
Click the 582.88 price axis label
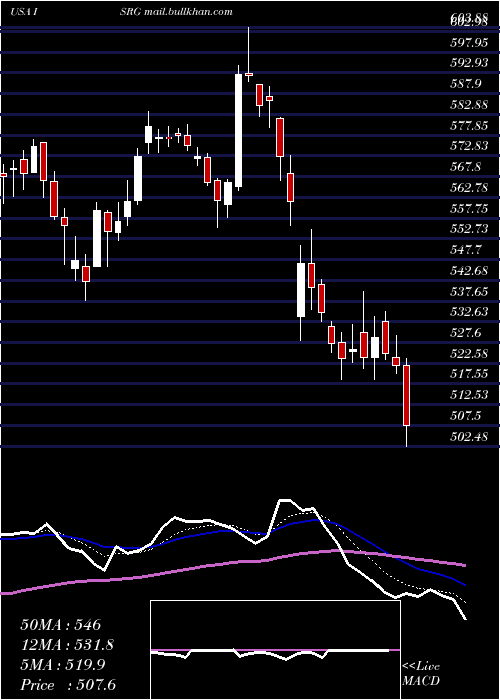(469, 105)
